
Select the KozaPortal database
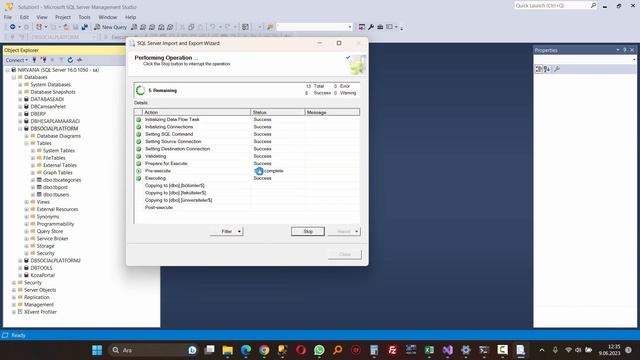tap(42, 275)
